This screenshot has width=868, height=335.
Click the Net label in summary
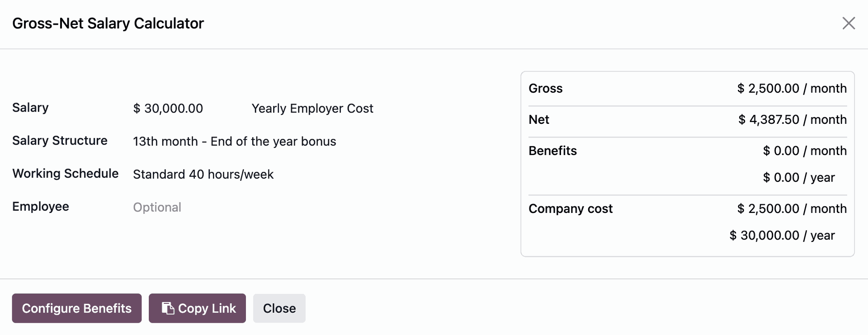pos(538,120)
